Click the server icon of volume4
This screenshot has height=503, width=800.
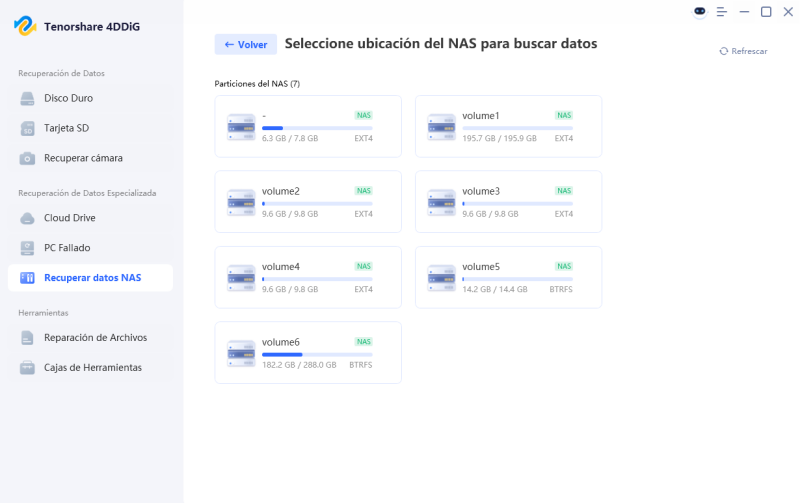[241, 278]
